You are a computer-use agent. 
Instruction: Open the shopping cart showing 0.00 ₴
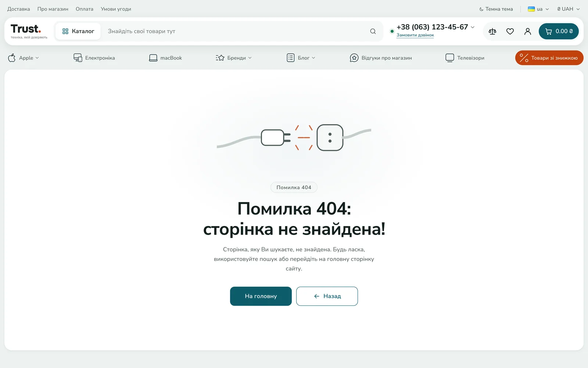pos(559,31)
